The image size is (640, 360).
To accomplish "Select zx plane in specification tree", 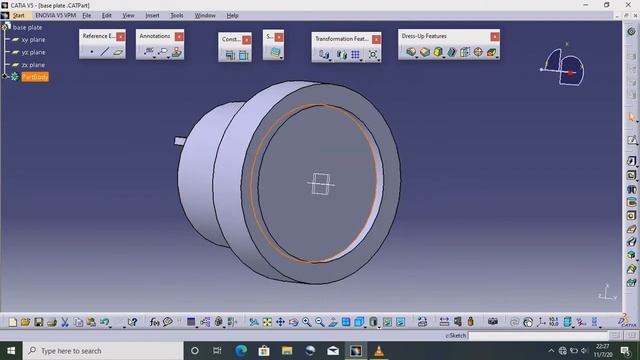I will (33, 65).
